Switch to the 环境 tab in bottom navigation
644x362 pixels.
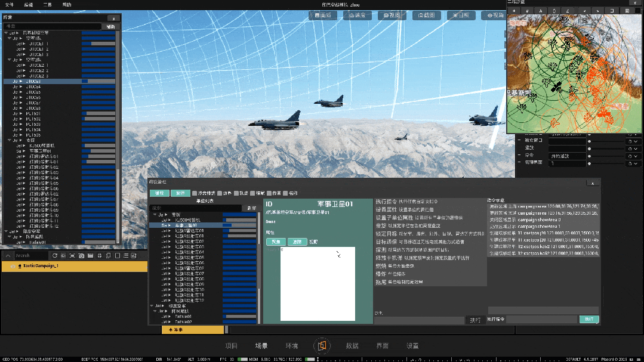pos(292,346)
